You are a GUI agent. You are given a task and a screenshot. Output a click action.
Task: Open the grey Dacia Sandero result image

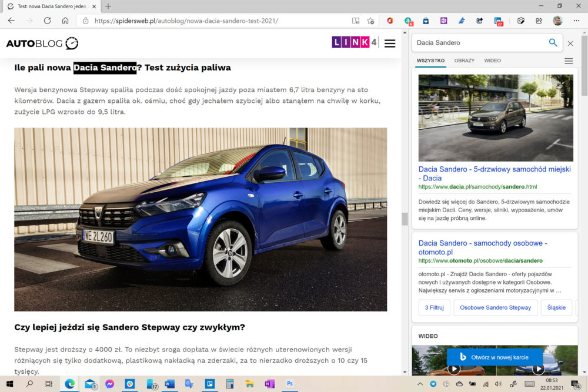496,118
